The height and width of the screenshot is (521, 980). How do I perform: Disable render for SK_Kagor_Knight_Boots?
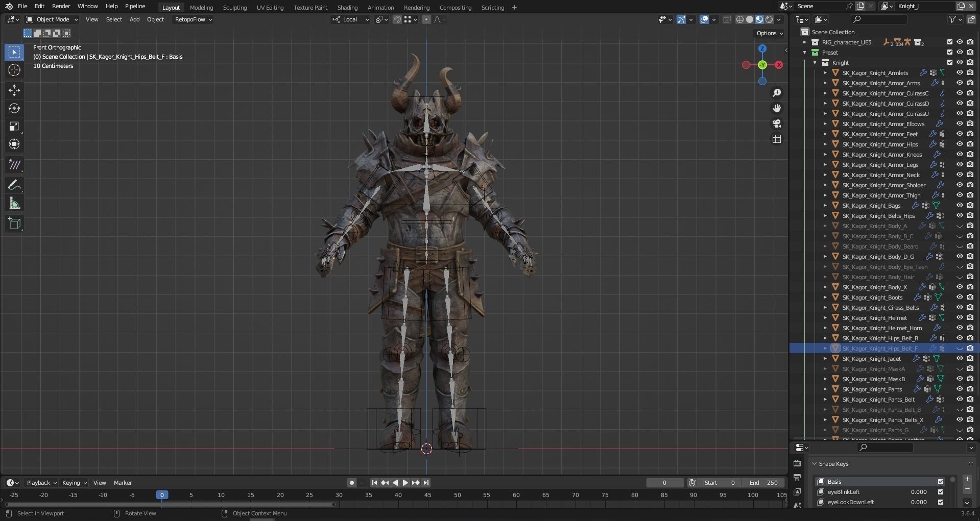tap(970, 297)
